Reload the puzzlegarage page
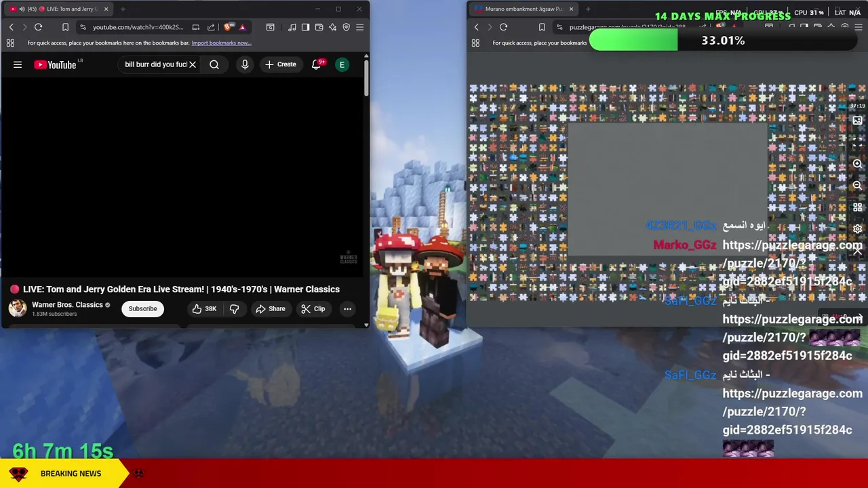 (503, 27)
